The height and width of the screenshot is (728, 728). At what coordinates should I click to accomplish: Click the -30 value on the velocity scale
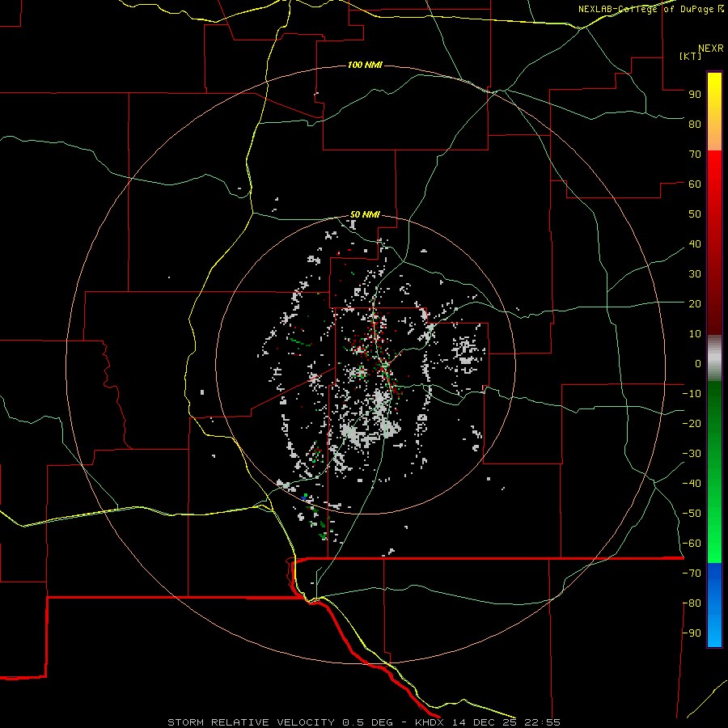tap(692, 454)
